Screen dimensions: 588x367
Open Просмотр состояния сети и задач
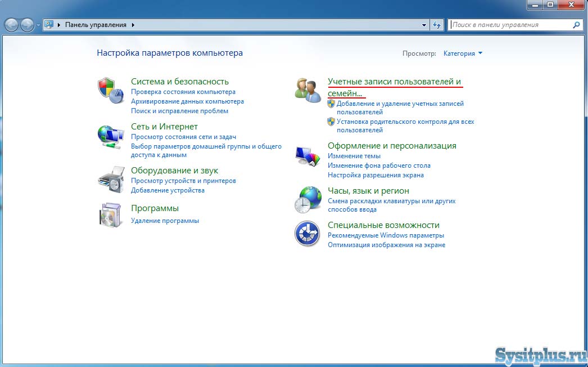coord(183,137)
